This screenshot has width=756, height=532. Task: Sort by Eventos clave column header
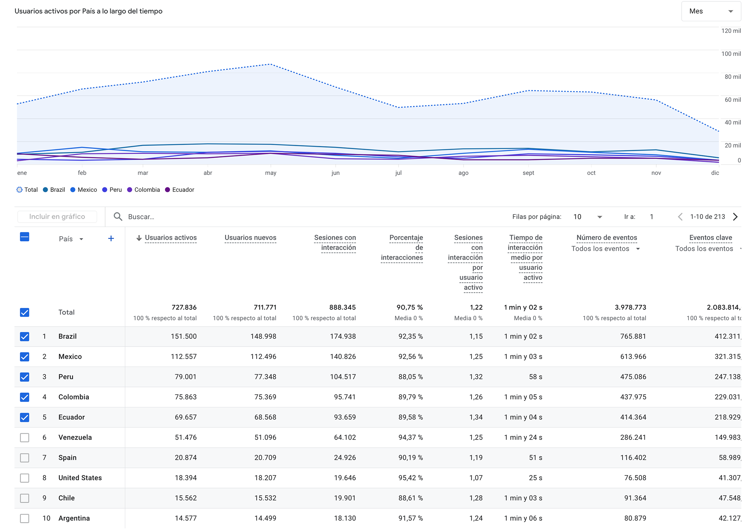click(x=710, y=238)
